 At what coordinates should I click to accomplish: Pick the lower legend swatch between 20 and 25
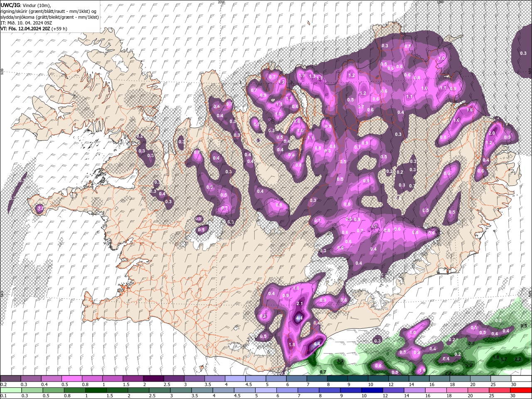click(478, 390)
